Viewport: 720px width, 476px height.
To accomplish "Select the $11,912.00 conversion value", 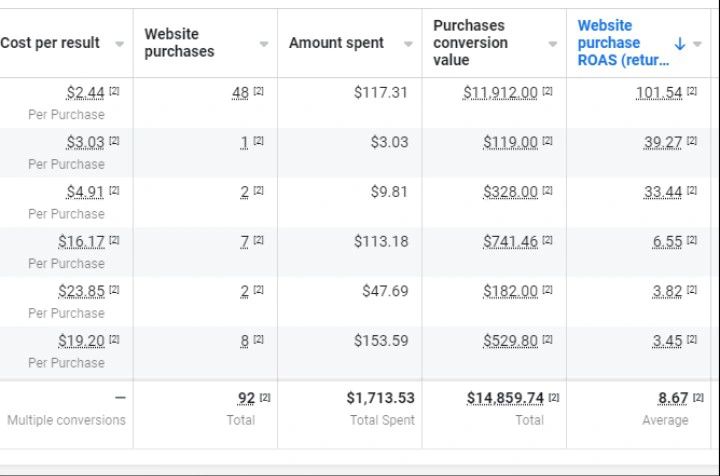I will point(500,93).
